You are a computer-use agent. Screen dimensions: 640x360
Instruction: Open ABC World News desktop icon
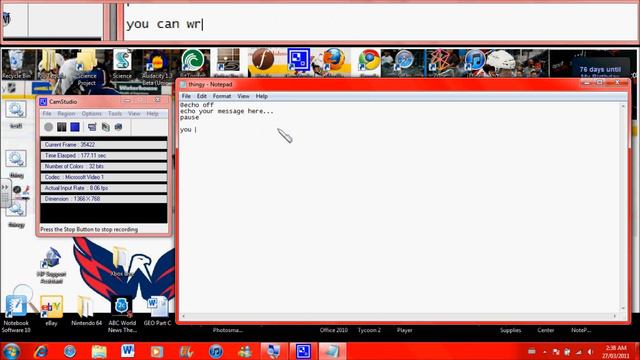pos(122,314)
